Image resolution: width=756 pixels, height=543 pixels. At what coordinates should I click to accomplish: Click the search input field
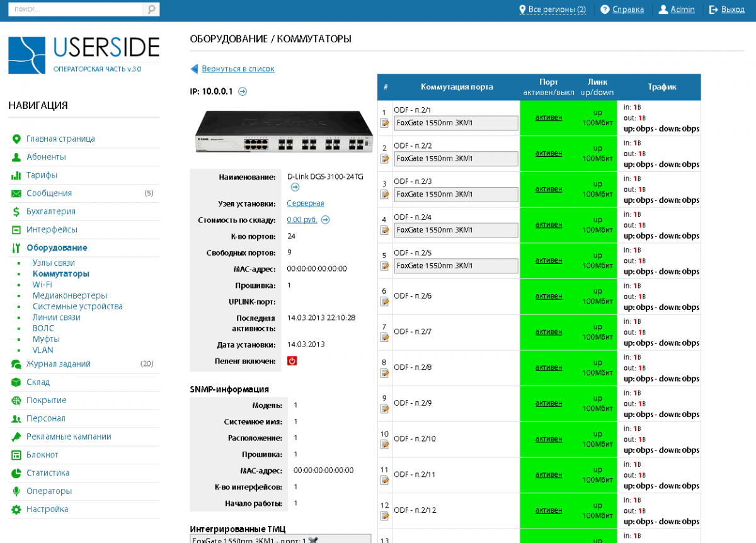(76, 9)
